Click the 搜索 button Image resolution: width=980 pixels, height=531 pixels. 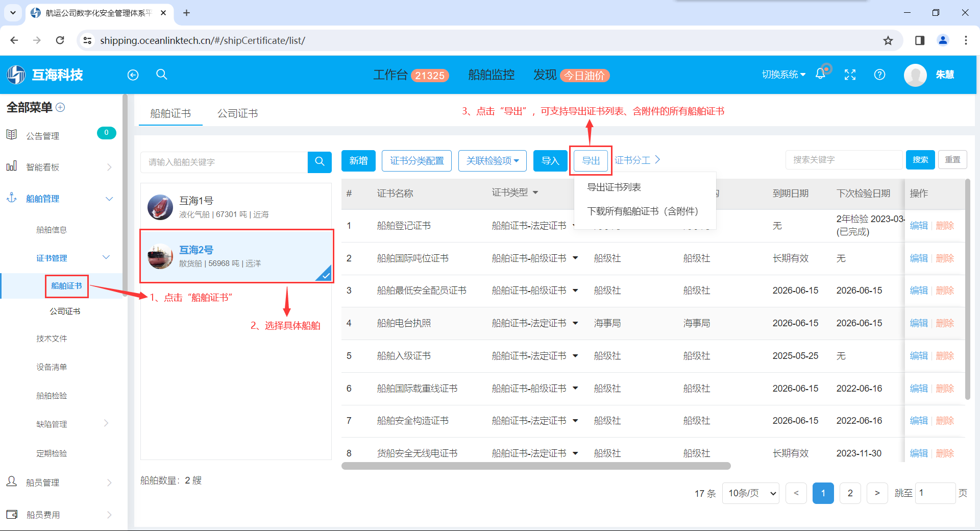[x=920, y=160]
